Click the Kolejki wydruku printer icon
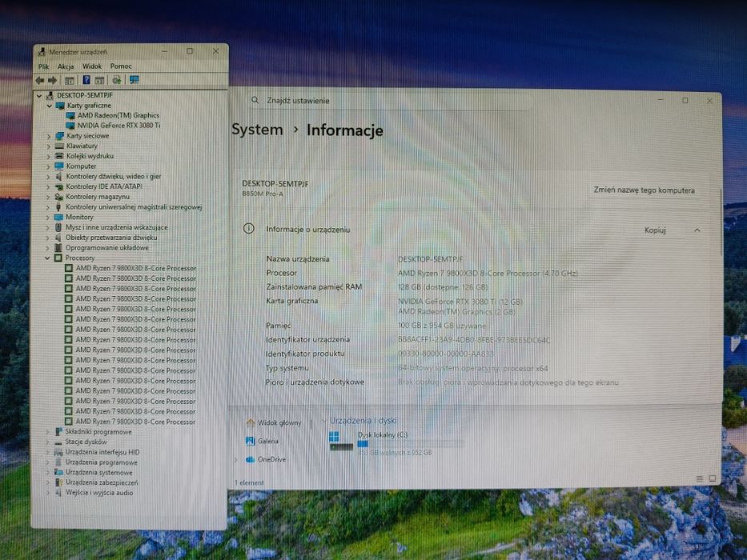This screenshot has width=747, height=560. [x=59, y=156]
